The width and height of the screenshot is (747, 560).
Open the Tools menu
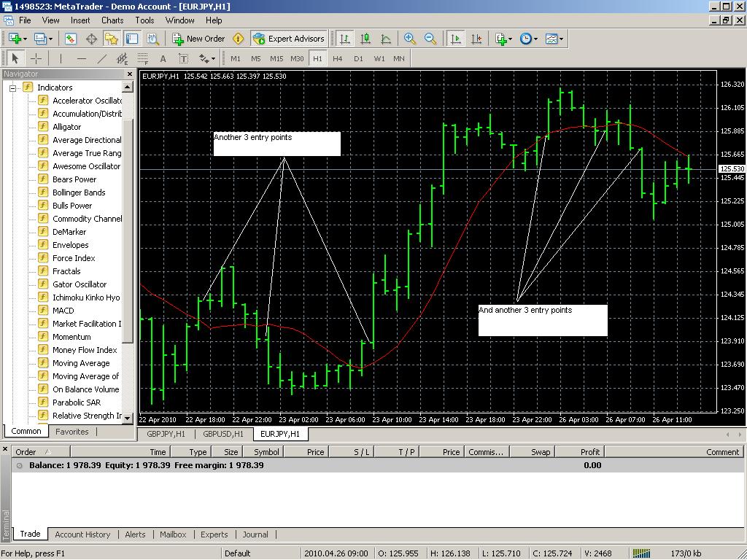point(144,20)
